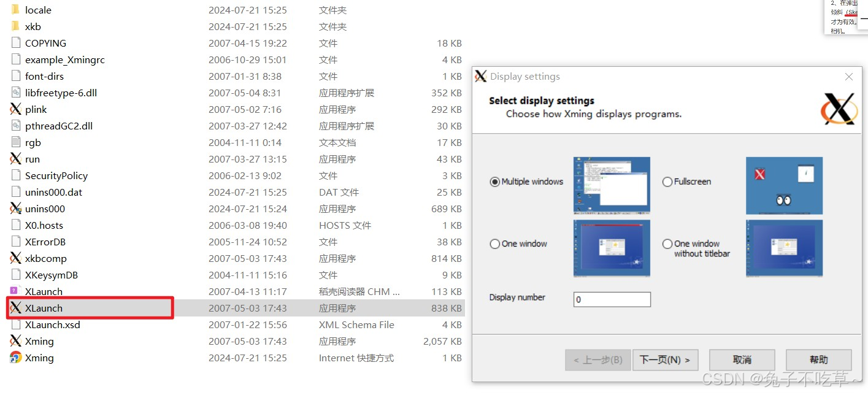Select the Fullscreen radio button
The width and height of the screenshot is (868, 395).
[x=667, y=182]
